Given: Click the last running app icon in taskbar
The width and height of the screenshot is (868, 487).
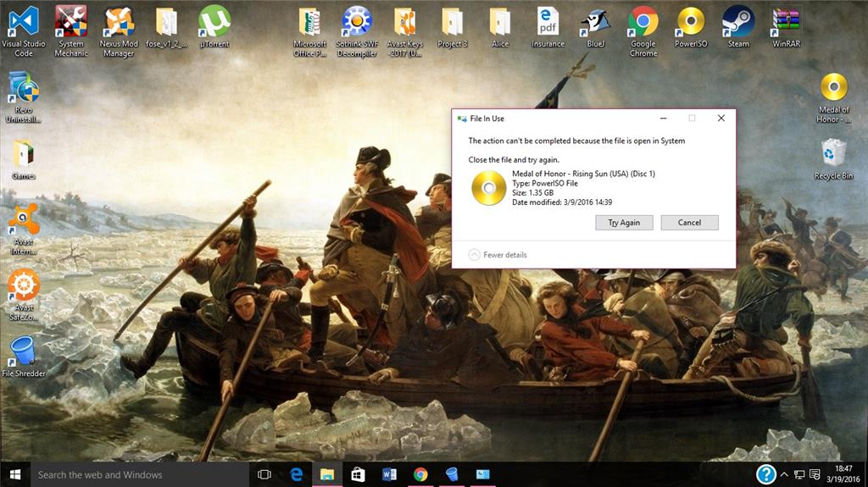Looking at the screenshot, I should 482,474.
